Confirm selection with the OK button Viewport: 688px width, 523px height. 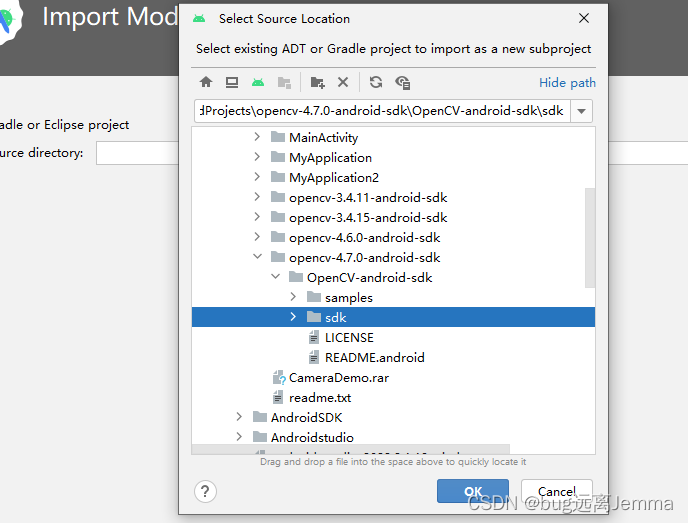point(473,491)
